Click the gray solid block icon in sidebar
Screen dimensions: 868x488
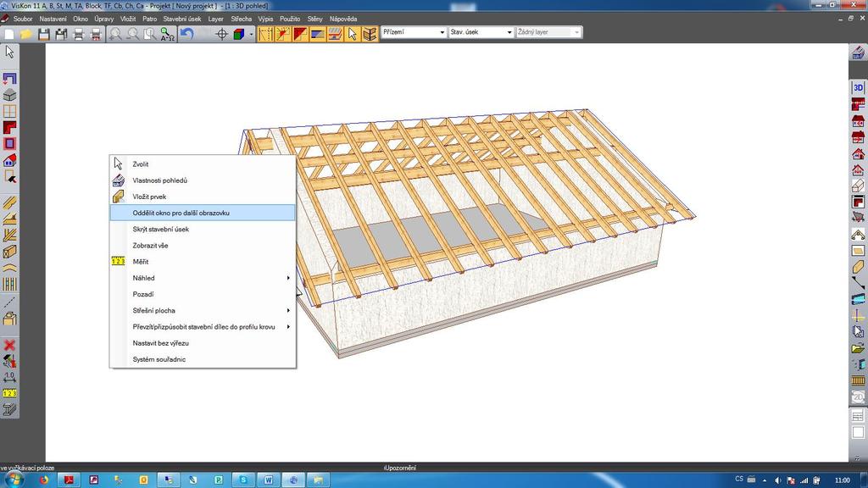(9, 95)
